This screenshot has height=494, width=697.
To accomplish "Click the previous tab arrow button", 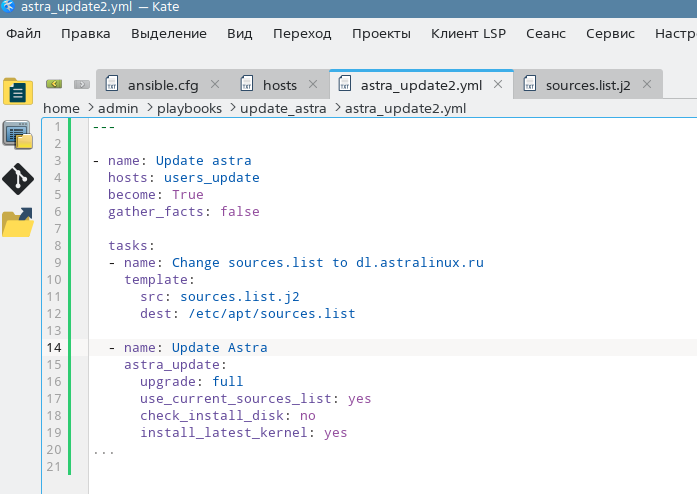I will click(54, 84).
